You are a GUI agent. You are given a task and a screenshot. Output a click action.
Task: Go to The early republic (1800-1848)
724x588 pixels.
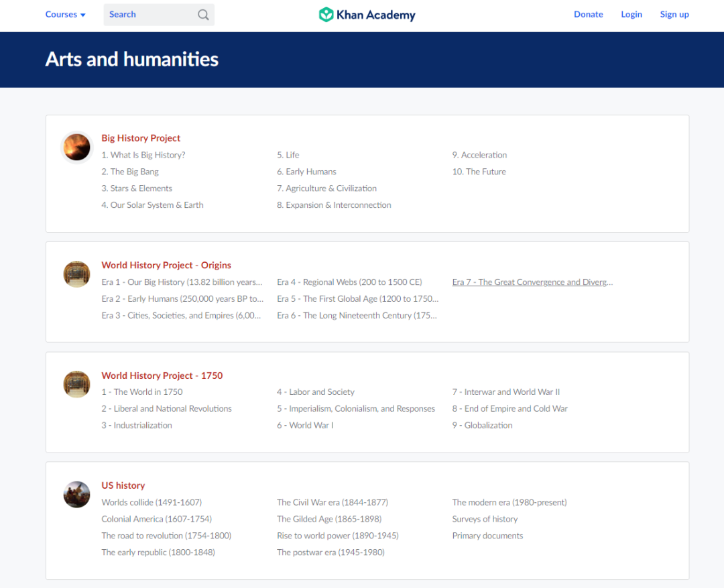coord(158,552)
